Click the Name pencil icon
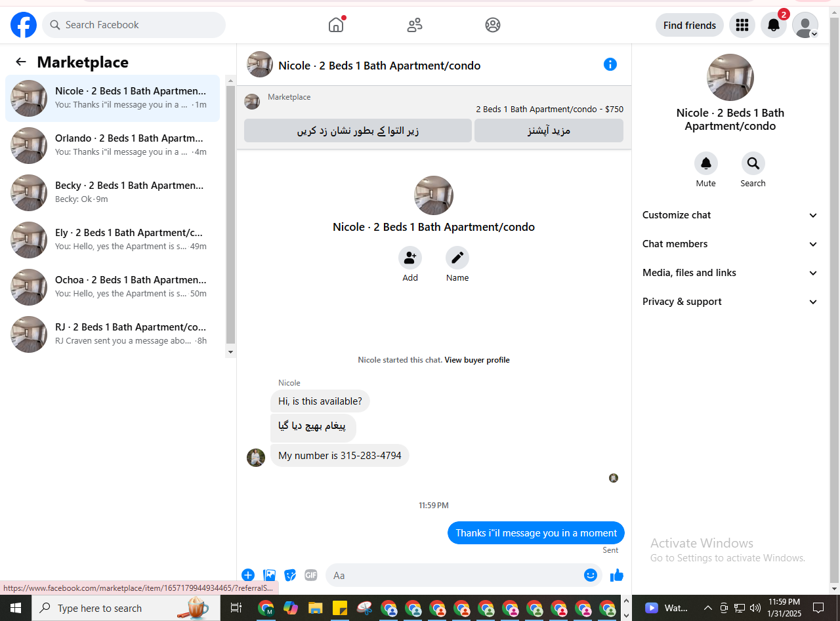Image resolution: width=840 pixels, height=621 pixels. coord(457,258)
